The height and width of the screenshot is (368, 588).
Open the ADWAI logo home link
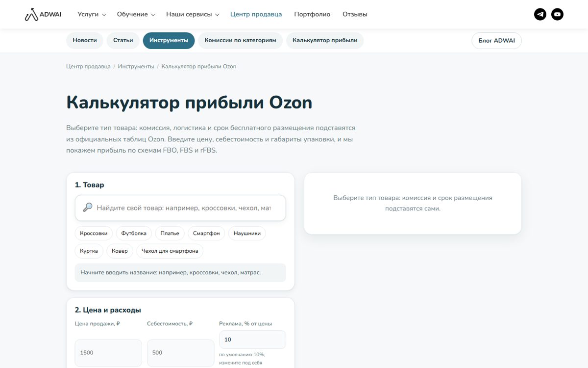coord(43,14)
